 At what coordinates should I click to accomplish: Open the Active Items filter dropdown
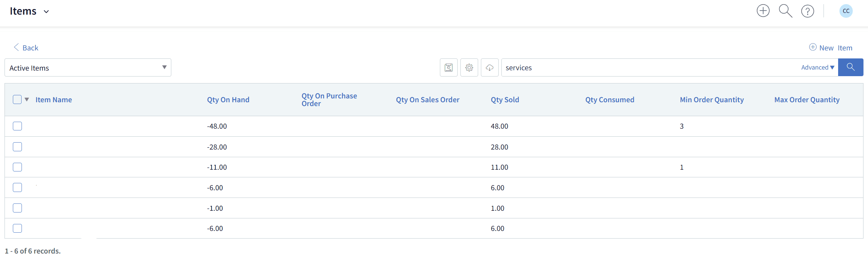point(88,67)
